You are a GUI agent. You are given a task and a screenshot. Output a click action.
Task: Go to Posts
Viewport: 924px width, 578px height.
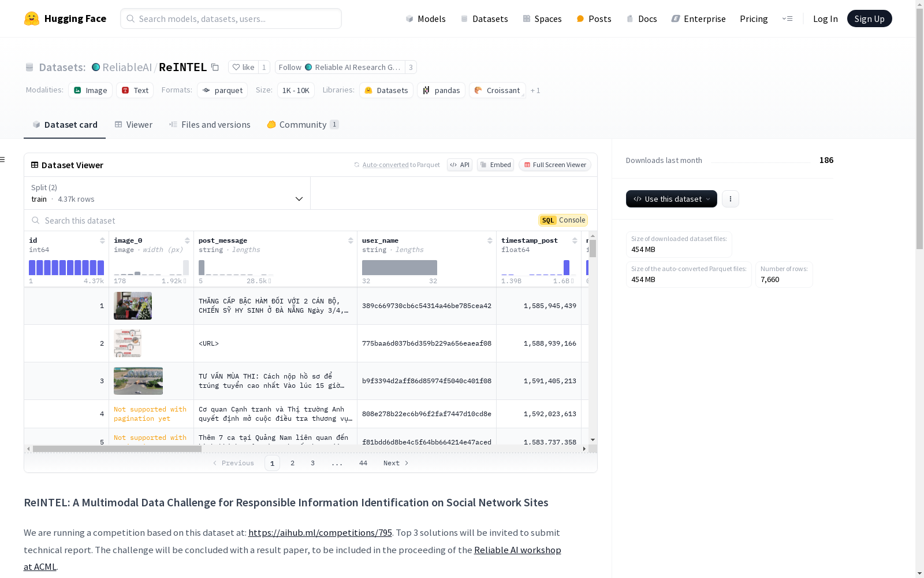click(x=594, y=18)
